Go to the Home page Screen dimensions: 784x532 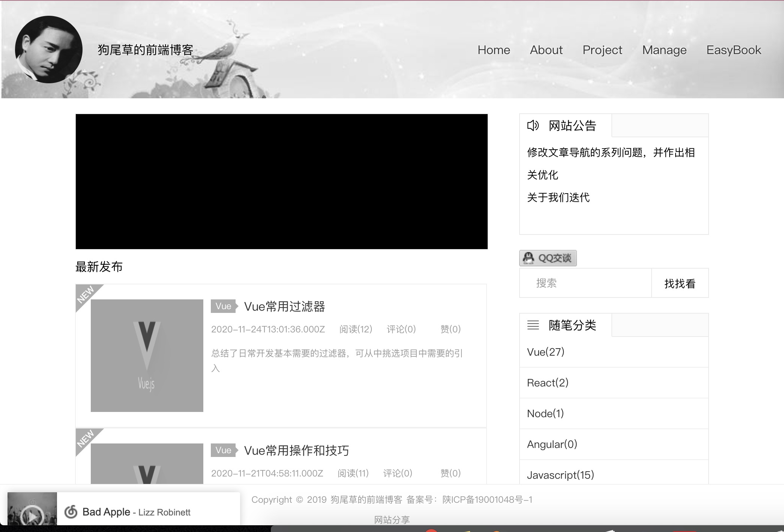[x=494, y=50]
